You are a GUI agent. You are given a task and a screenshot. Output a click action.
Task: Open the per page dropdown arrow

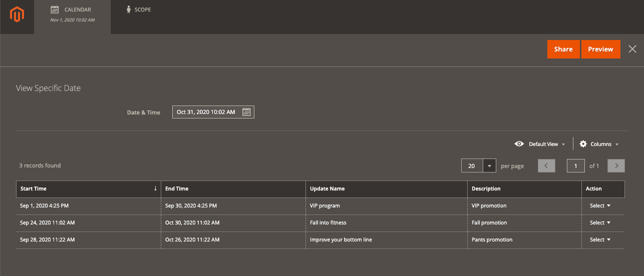coord(489,165)
